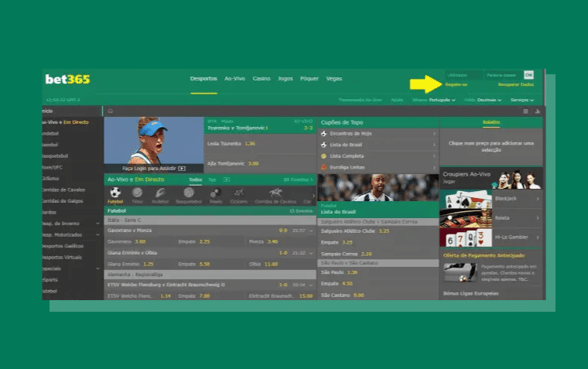Image resolution: width=588 pixels, height=369 pixels.
Task: Open the Póquer tab
Action: coord(309,79)
